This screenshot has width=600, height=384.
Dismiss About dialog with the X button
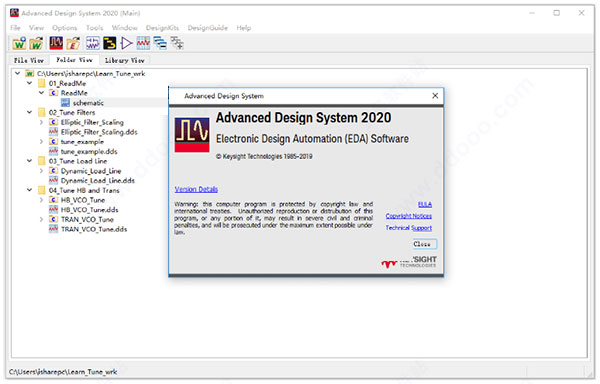click(435, 96)
